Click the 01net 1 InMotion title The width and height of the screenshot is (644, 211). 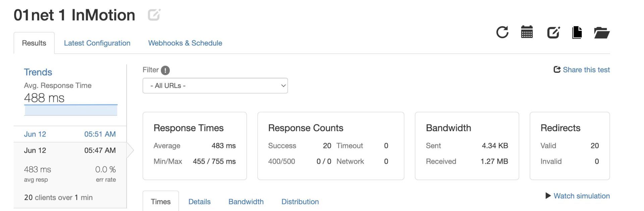(x=74, y=15)
